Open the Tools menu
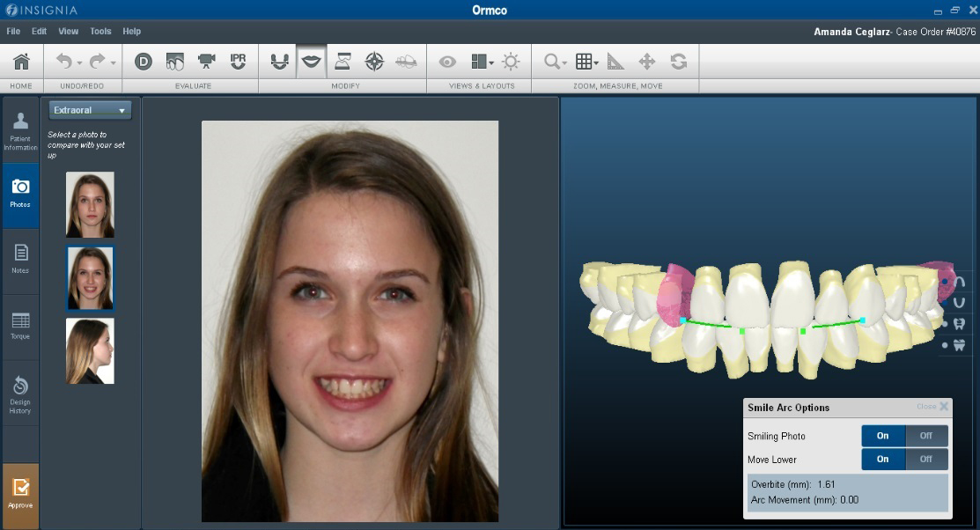 [x=100, y=31]
